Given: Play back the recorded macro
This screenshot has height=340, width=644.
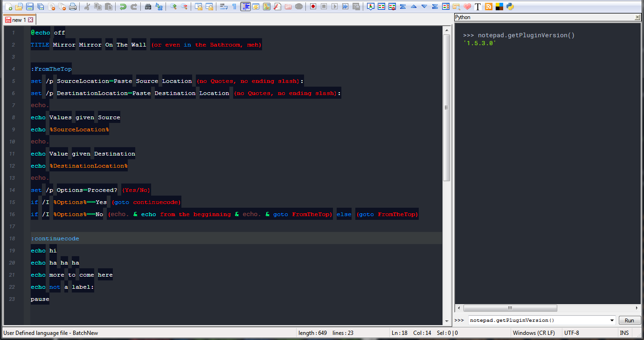Looking at the screenshot, I should [x=334, y=7].
